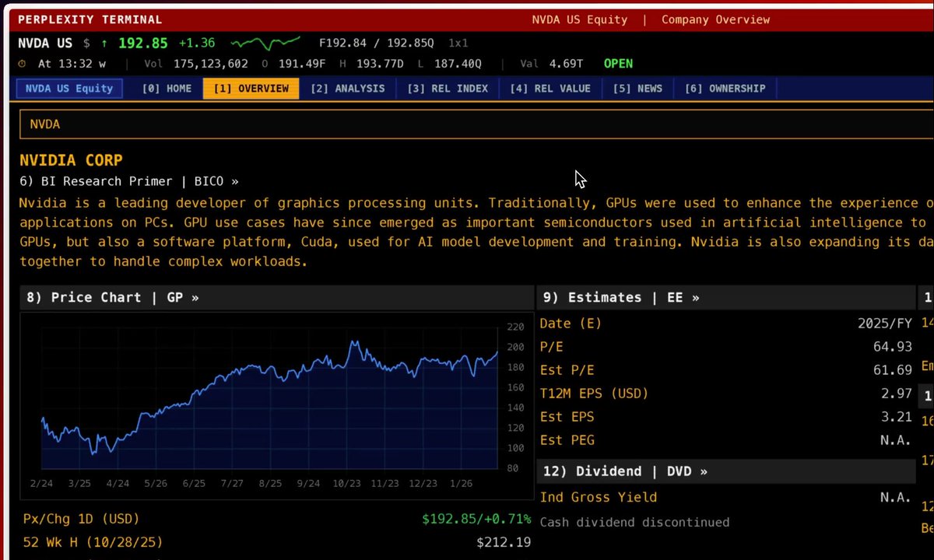Switch to the [6] OWNERSHIP tab
The height and width of the screenshot is (560, 934).
(x=725, y=89)
